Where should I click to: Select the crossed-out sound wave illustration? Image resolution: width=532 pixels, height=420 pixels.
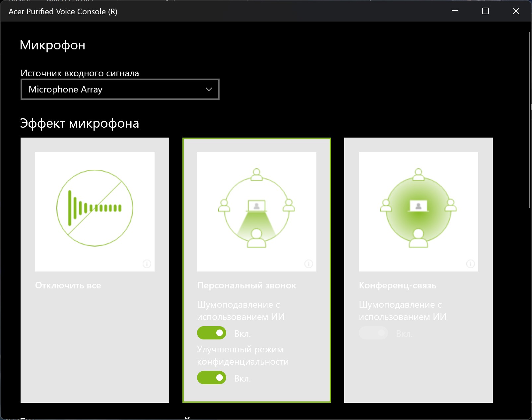pyautogui.click(x=95, y=208)
